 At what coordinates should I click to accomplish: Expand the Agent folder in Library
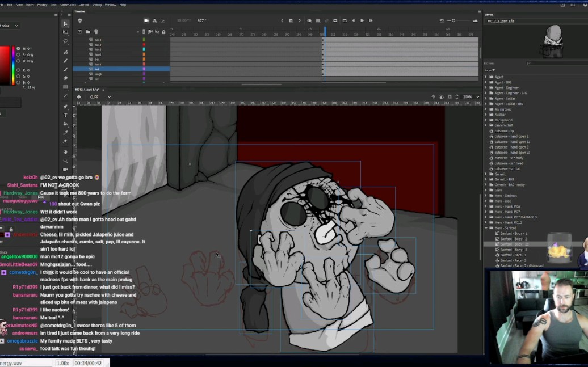(486, 77)
